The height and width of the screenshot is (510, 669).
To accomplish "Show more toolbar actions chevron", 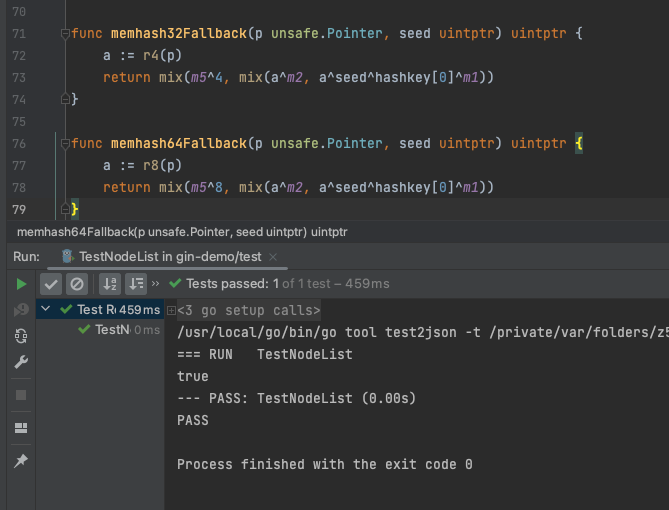I will (x=155, y=284).
